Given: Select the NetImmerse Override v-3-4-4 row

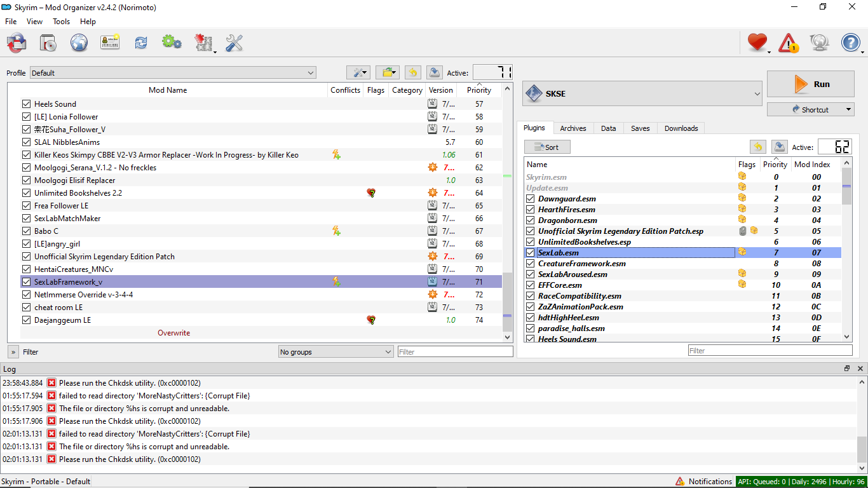Looking at the screenshot, I should (x=261, y=295).
